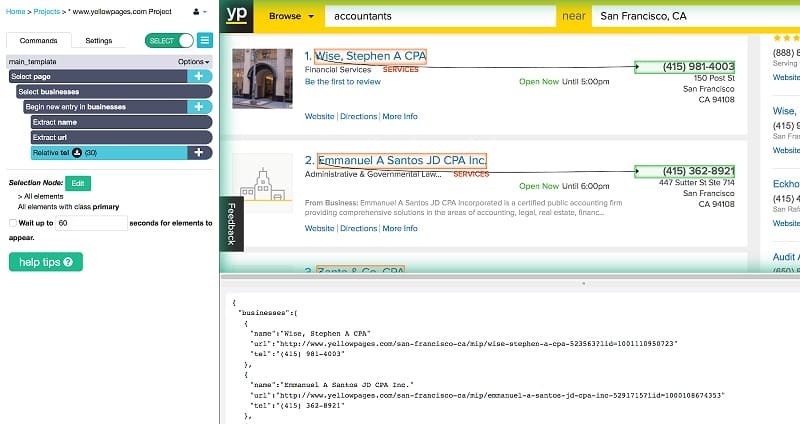Click question mark help tips button
This screenshot has width=800, height=424.
tap(45, 262)
